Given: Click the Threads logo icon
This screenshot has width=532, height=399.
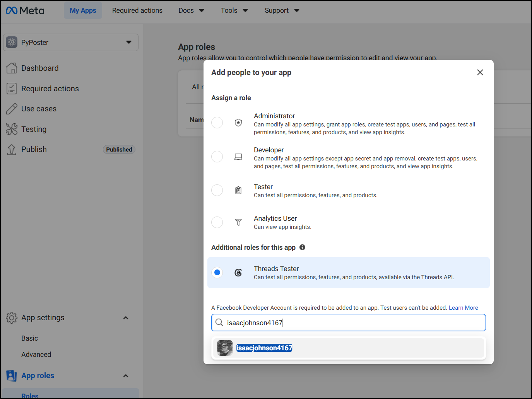Looking at the screenshot, I should point(238,273).
